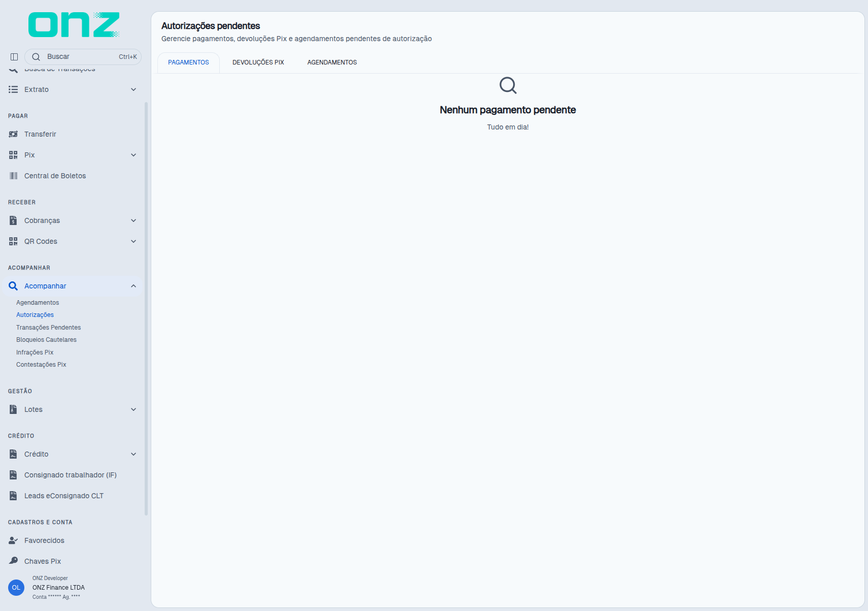
Task: Expand the Crédito chevron
Action: coord(133,454)
